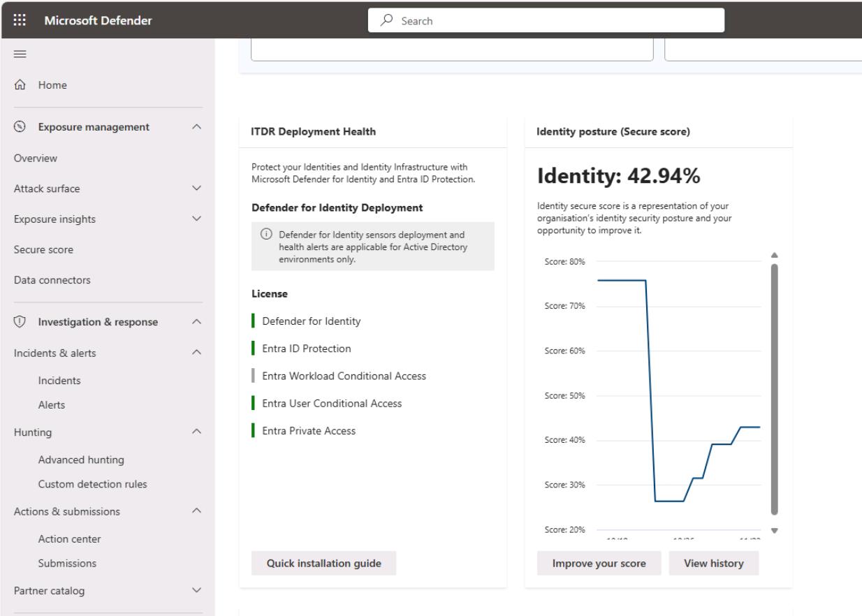Expand the Attack surface submenu
Viewport: 862px width, 616px height.
(196, 189)
